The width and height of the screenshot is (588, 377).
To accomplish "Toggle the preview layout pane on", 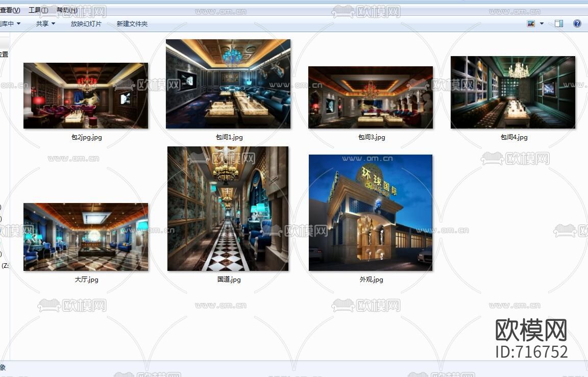I will tap(558, 23).
